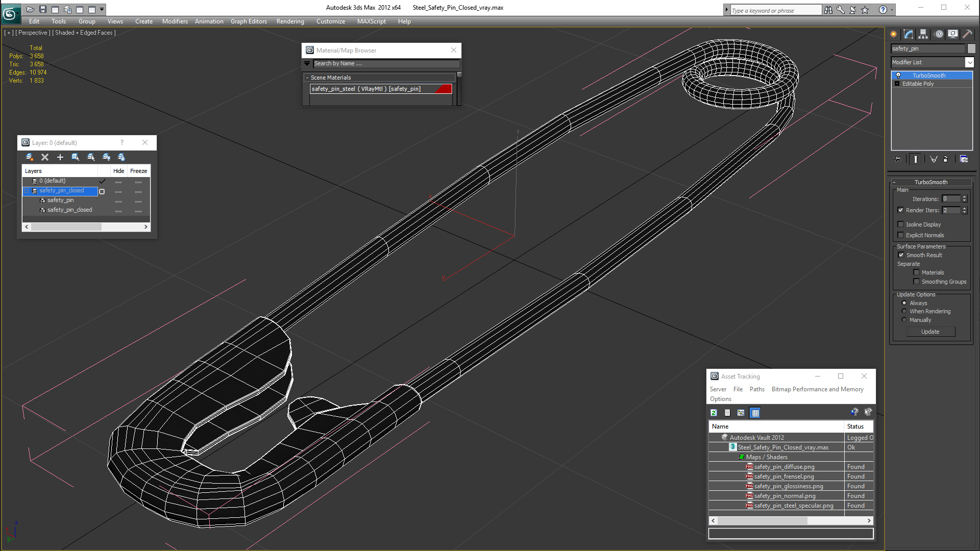Click Perspective viewport label
The image size is (980, 551).
33,33
